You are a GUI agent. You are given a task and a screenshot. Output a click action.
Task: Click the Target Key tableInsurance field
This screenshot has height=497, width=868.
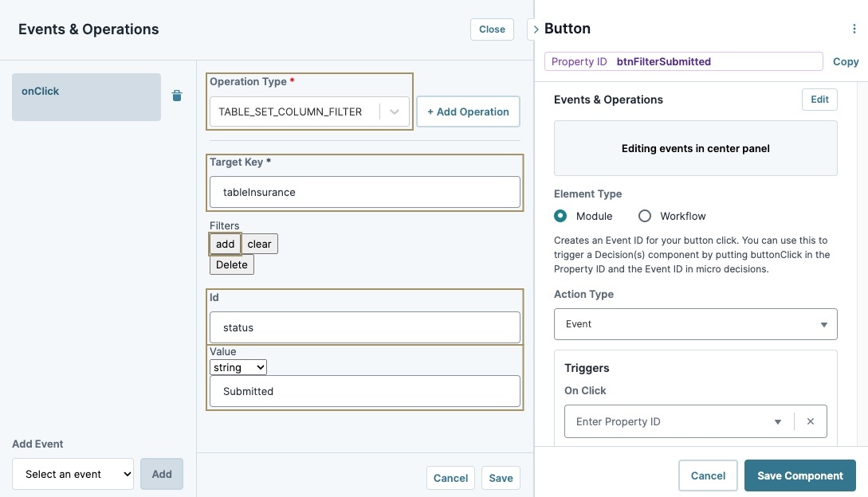[365, 192]
